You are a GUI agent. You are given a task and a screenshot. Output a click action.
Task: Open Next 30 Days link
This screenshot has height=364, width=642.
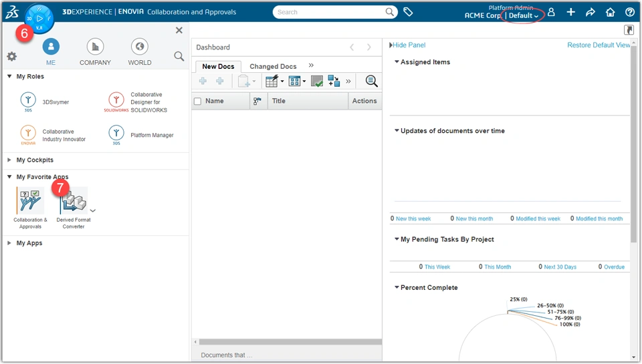pyautogui.click(x=560, y=267)
